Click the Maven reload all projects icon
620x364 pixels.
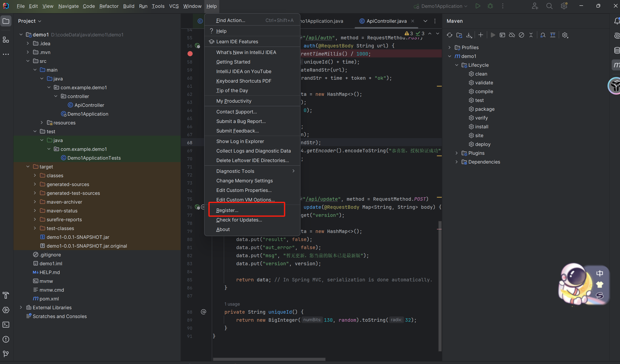(450, 35)
